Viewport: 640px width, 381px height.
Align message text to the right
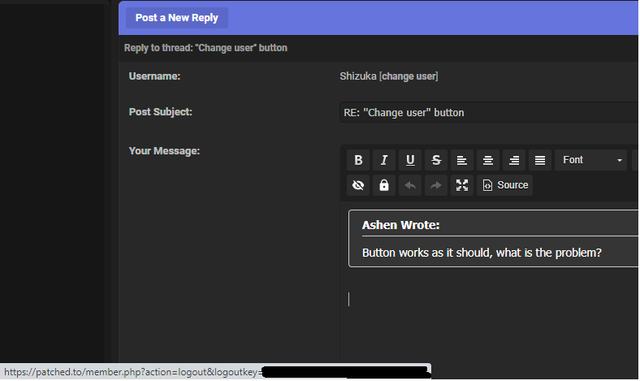coord(514,160)
